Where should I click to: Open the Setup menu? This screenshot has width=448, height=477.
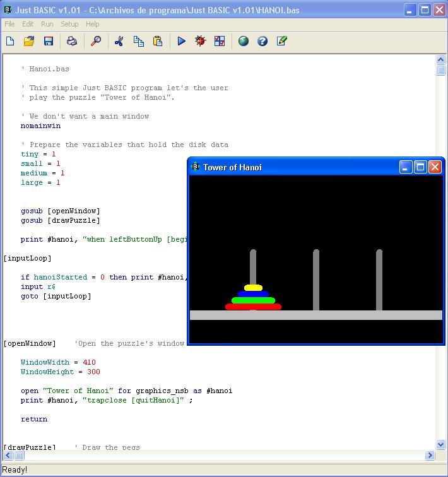[x=69, y=24]
